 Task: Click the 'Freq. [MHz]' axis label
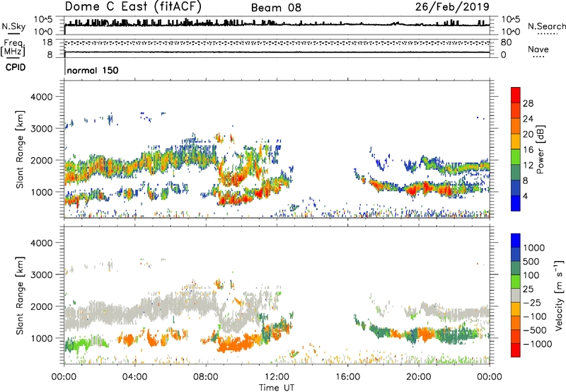13,47
